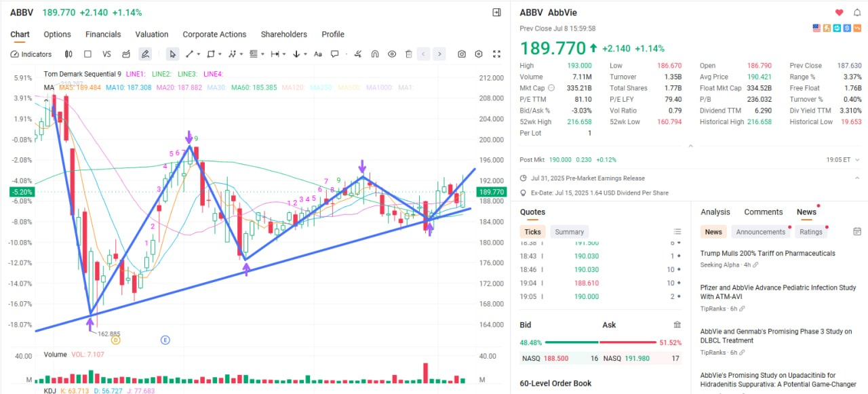The width and height of the screenshot is (868, 394).
Task: Click the square layout icon beside VS
Action: coord(87,54)
